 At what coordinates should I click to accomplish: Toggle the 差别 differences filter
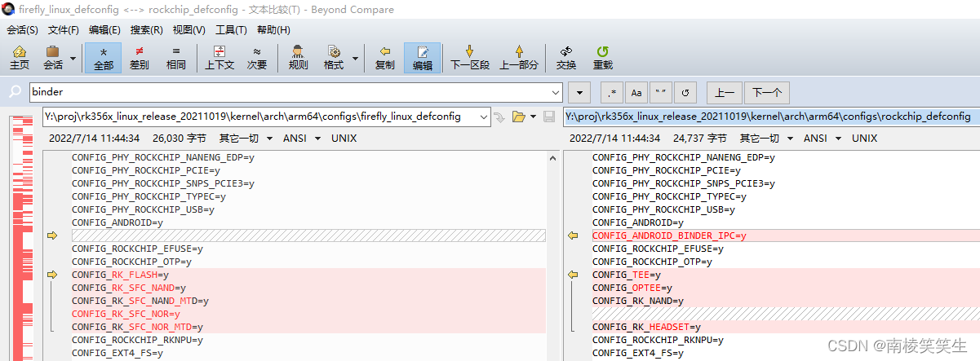tap(140, 58)
